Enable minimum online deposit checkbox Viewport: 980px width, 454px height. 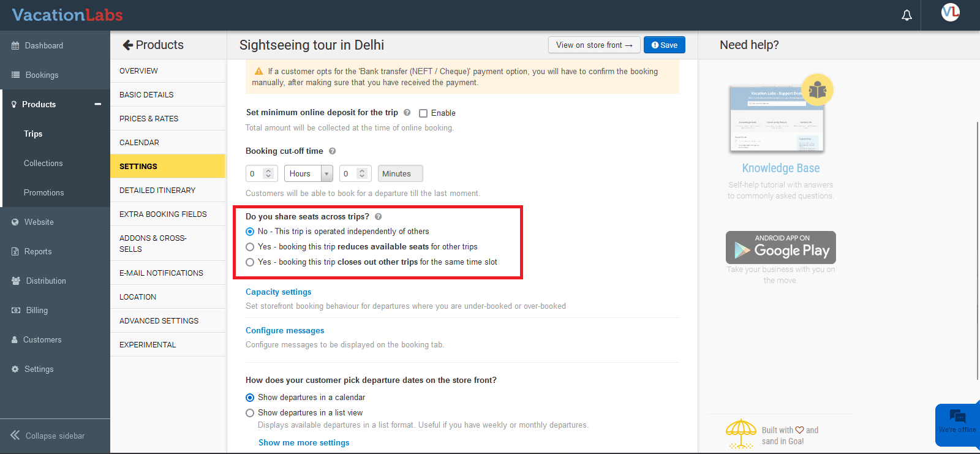point(423,113)
